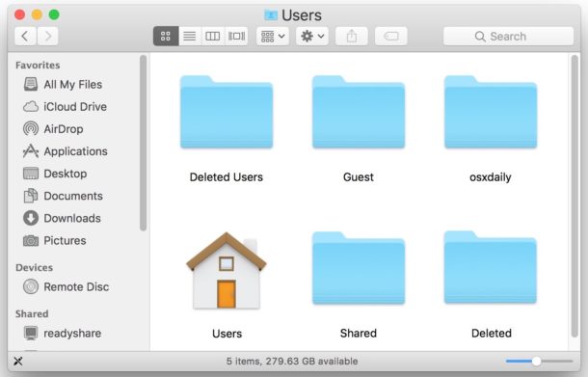Click the Favorites sidebar heading

(38, 66)
